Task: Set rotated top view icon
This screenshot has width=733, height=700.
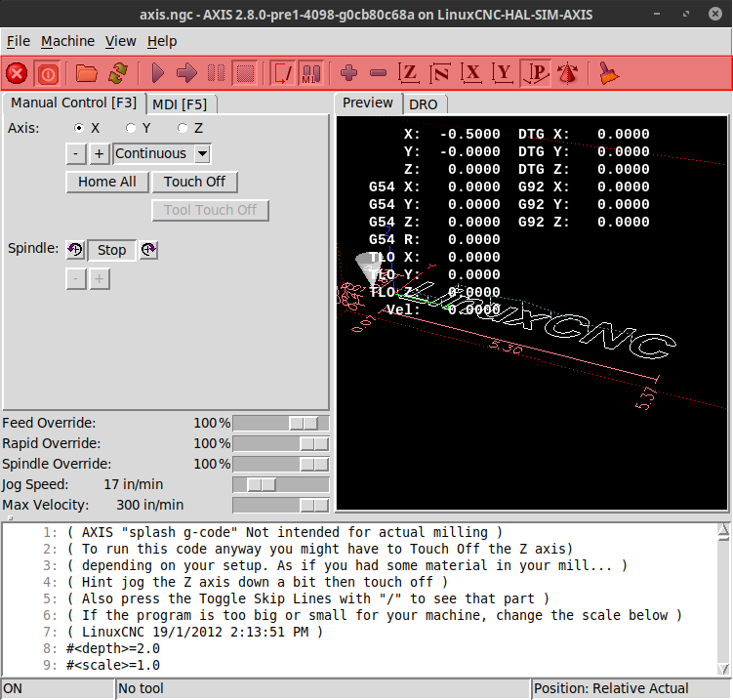Action: pos(440,73)
